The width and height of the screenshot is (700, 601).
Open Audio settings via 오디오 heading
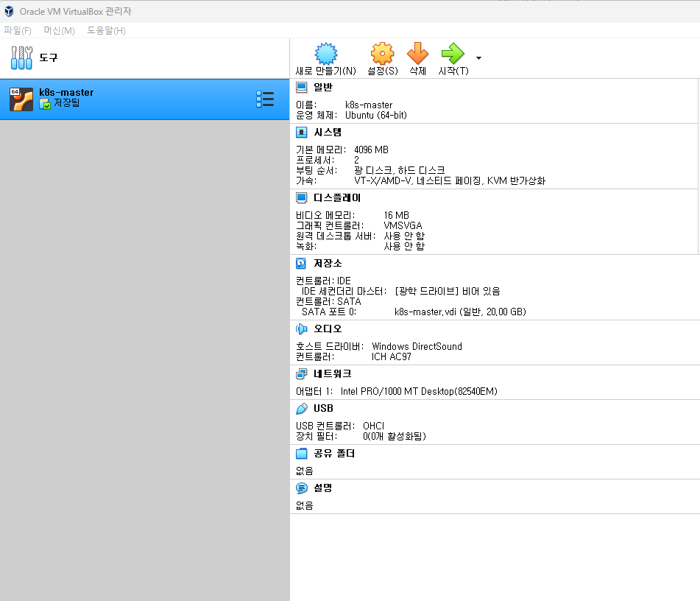[x=328, y=329]
